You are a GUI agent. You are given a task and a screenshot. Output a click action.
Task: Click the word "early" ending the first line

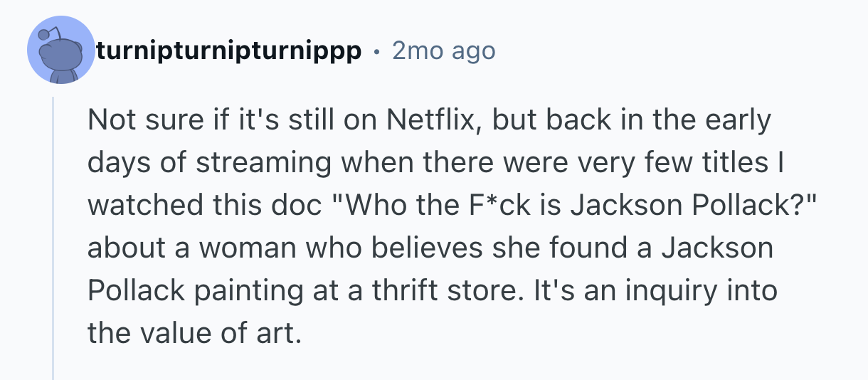740,121
